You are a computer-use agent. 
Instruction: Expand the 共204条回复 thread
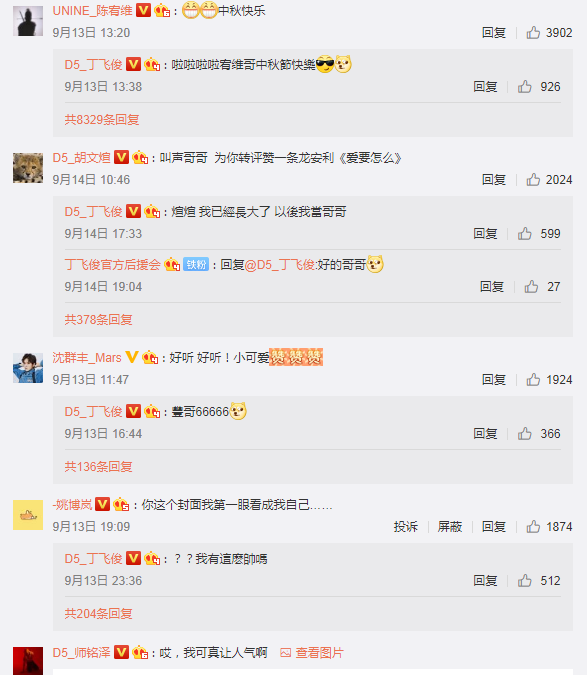pos(98,613)
